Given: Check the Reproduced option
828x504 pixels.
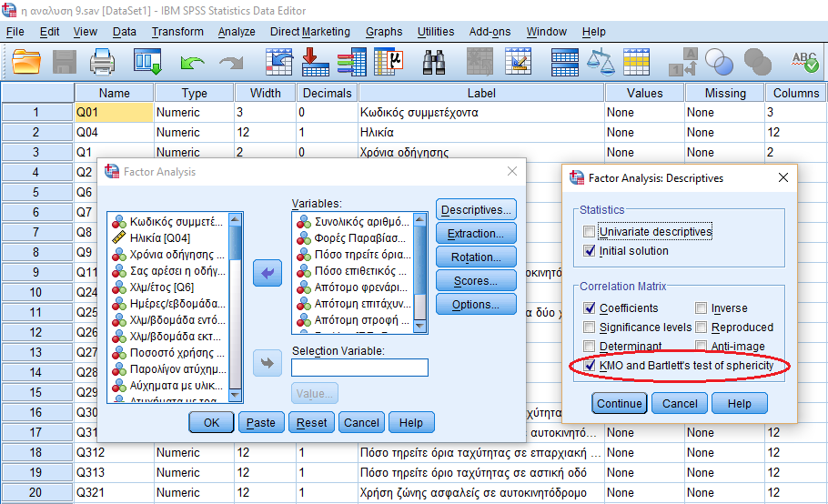Looking at the screenshot, I should pos(701,328).
